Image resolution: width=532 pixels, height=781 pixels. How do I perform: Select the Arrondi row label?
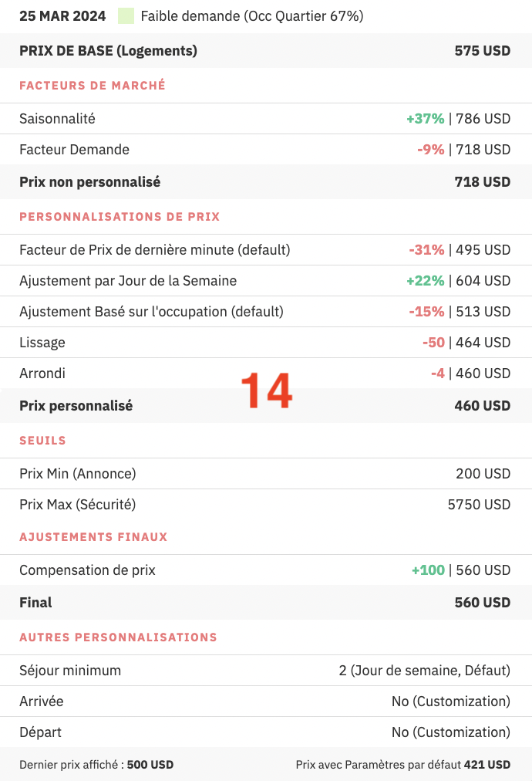click(x=42, y=374)
